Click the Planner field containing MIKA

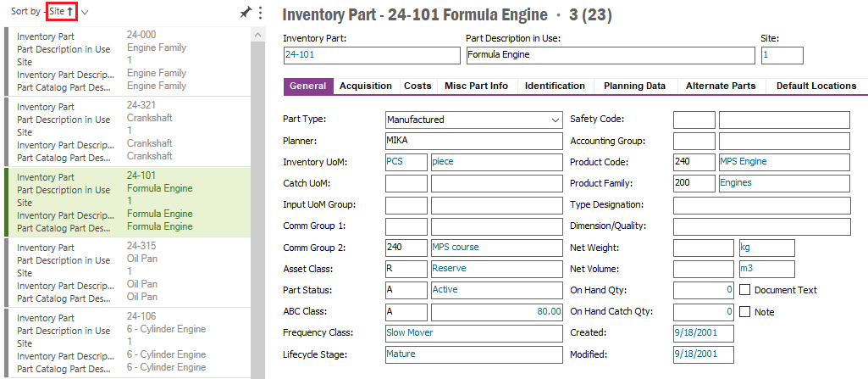coord(473,141)
